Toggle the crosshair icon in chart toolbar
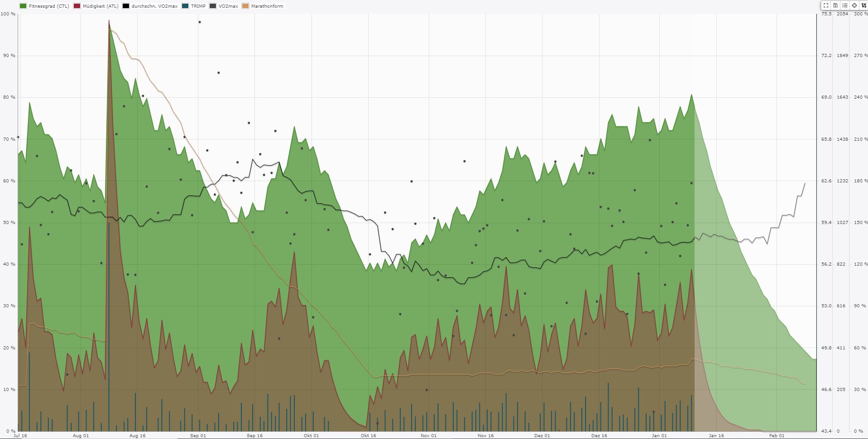The height and width of the screenshot is (439, 868). (854, 5)
